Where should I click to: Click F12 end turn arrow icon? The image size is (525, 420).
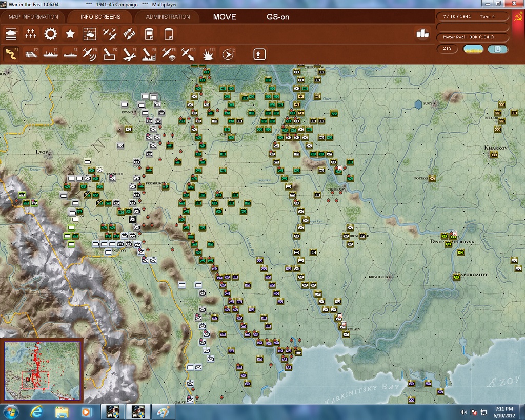pos(228,54)
